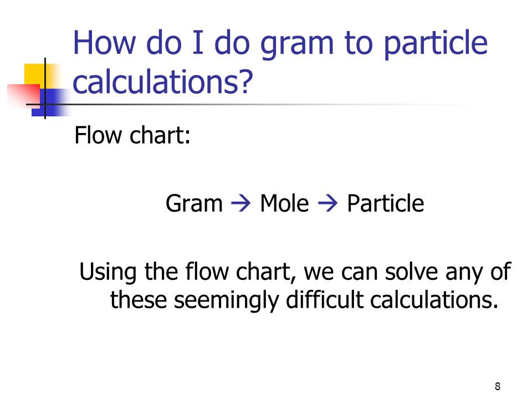The width and height of the screenshot is (532, 399).
Task: Select the word Mole in flow chart
Action: tap(284, 203)
